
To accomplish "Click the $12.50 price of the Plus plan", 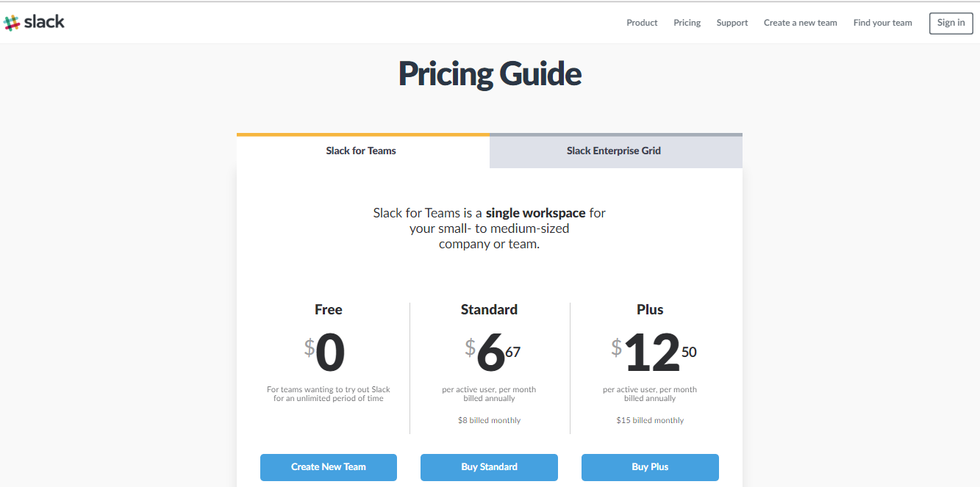I will point(653,353).
